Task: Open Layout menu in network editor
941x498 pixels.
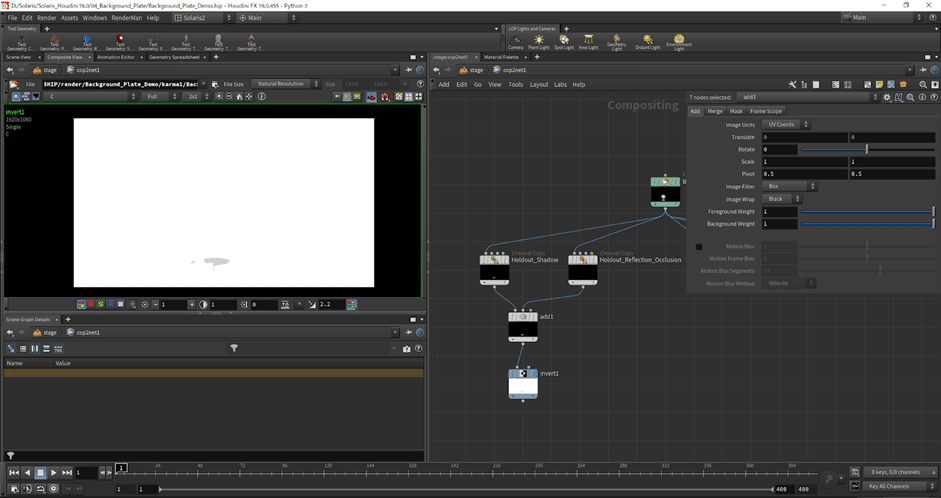Action: click(539, 84)
